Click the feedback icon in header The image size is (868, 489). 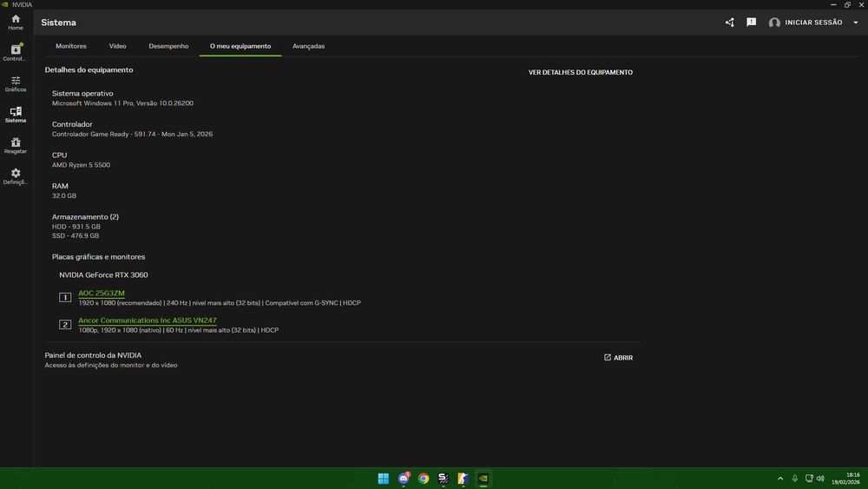click(751, 23)
